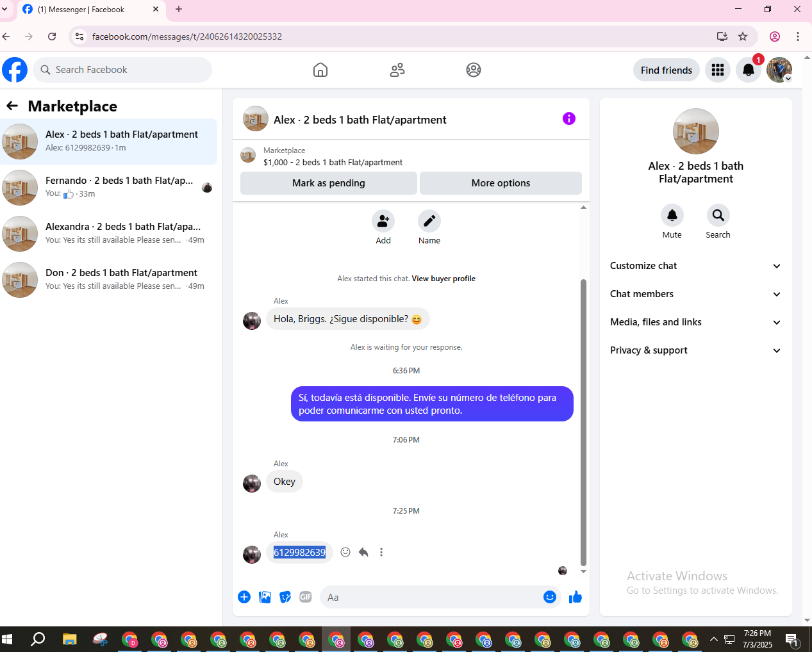Click the Hola, Briggs message bubble
Screen dimensions: 812x652
pyautogui.click(x=348, y=319)
